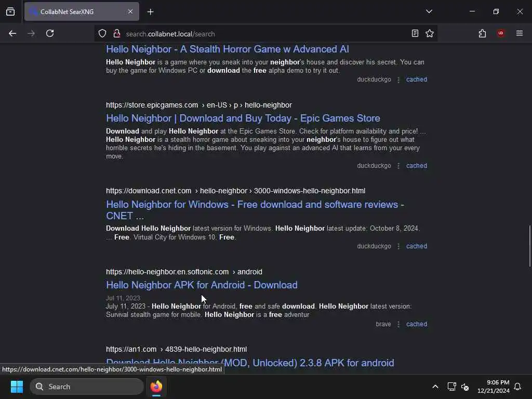Click the forward navigation arrow

tap(31, 34)
